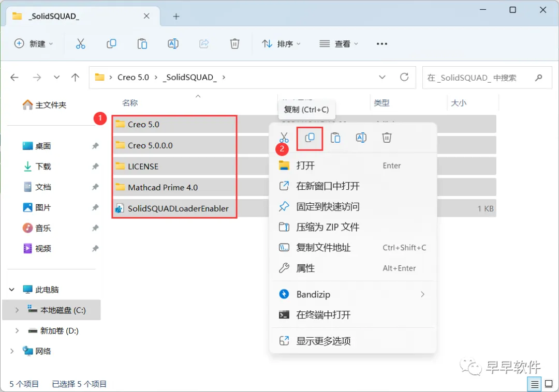Click the Paste icon in the top toolbar

142,44
